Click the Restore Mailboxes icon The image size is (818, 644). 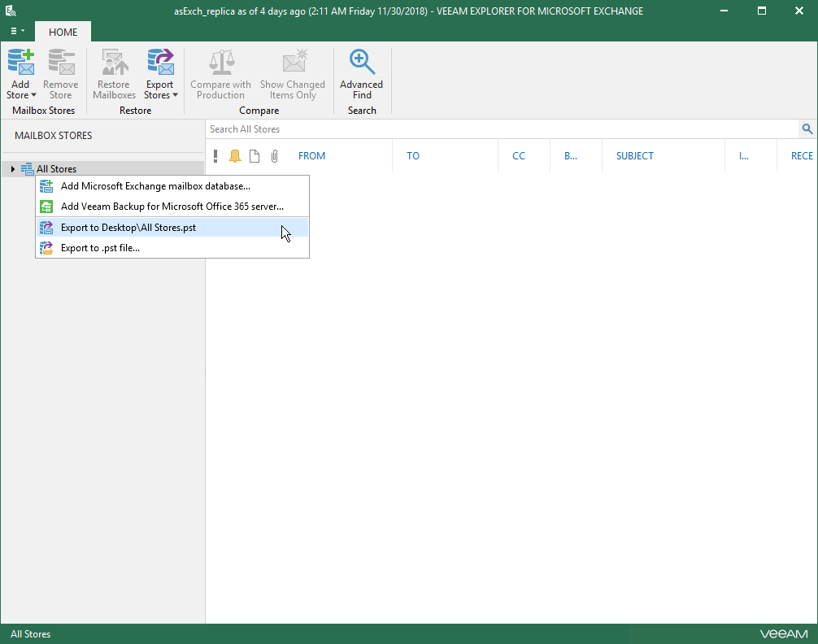[115, 62]
